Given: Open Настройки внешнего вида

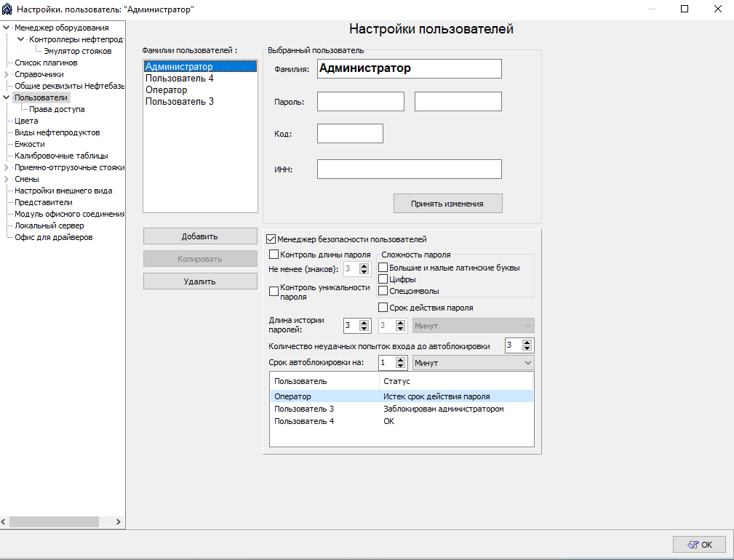Looking at the screenshot, I should click(63, 191).
